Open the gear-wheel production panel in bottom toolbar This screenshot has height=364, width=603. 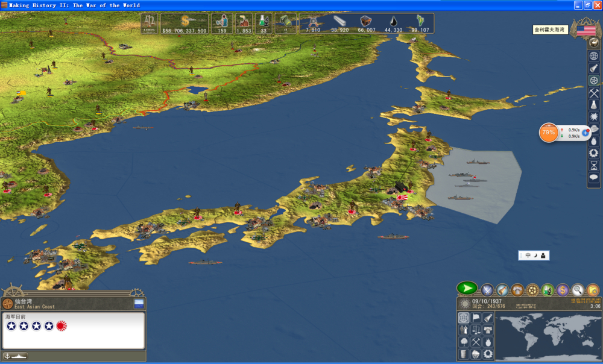point(532,290)
